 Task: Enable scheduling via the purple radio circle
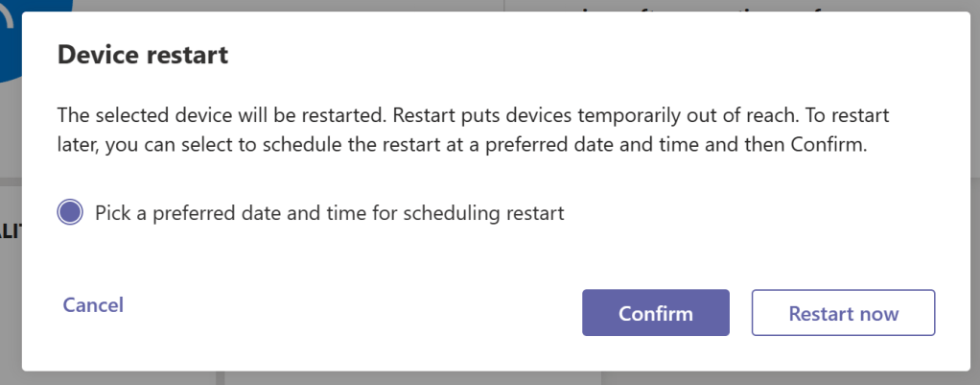point(70,212)
